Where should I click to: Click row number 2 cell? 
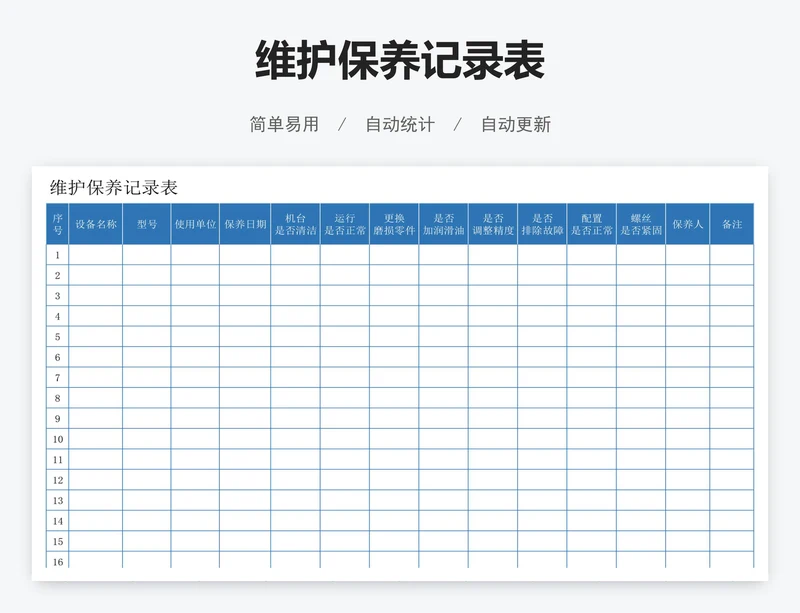[58, 275]
